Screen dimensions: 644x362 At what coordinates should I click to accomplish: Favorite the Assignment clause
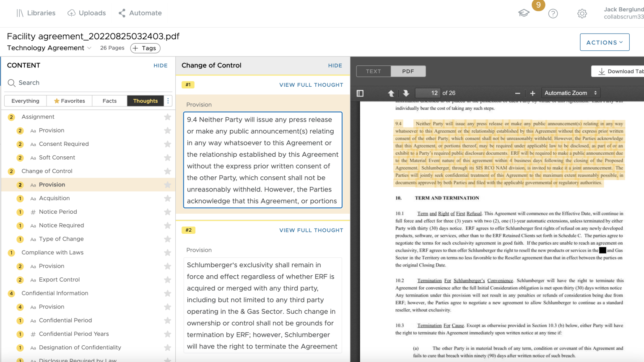click(x=167, y=116)
